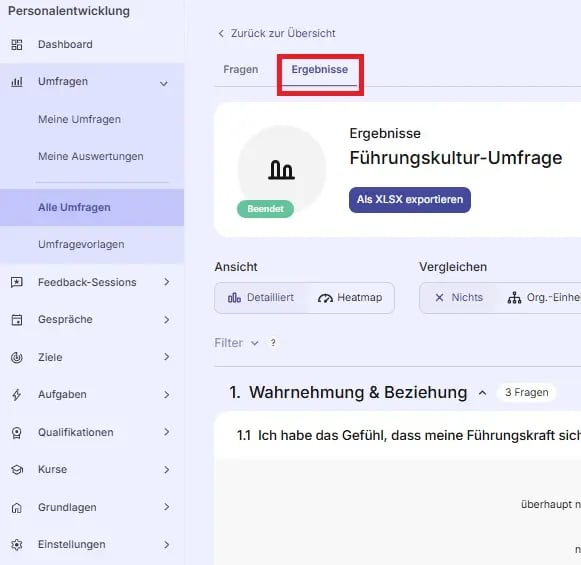The image size is (581, 565).
Task: Click question 1.1 text row
Action: click(x=408, y=436)
